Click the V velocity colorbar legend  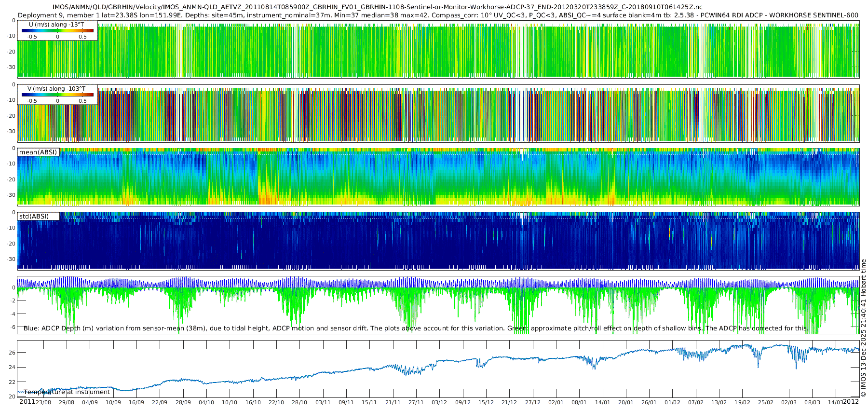pos(57,95)
